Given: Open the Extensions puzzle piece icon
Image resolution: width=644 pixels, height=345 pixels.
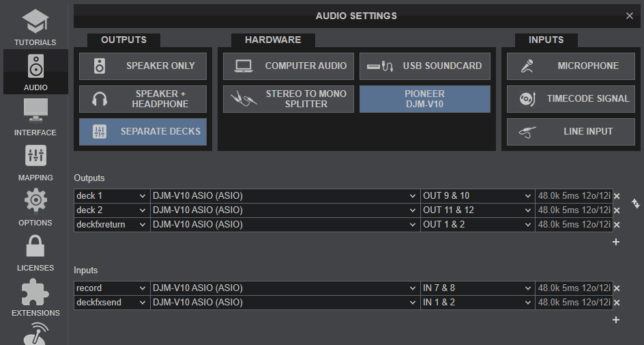Looking at the screenshot, I should (35, 292).
